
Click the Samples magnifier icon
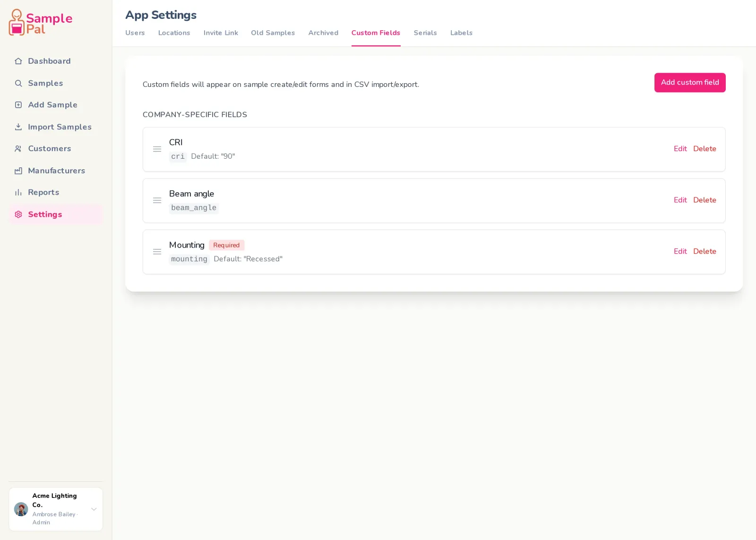point(18,83)
